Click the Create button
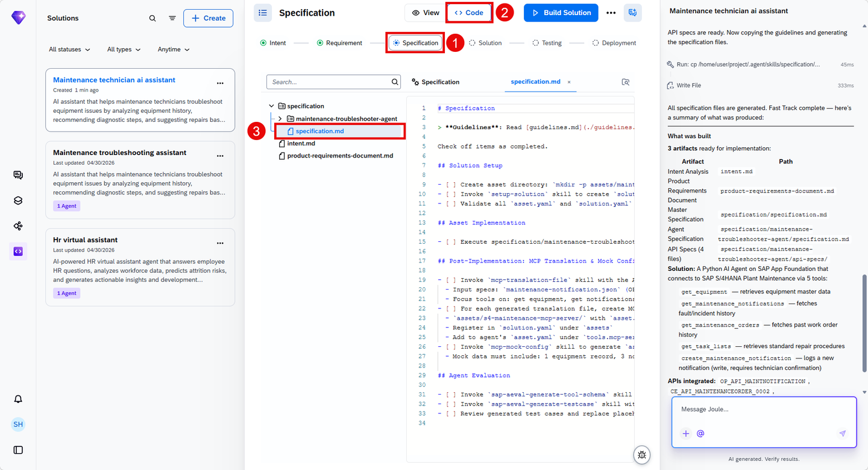The width and height of the screenshot is (868, 470). click(x=208, y=18)
